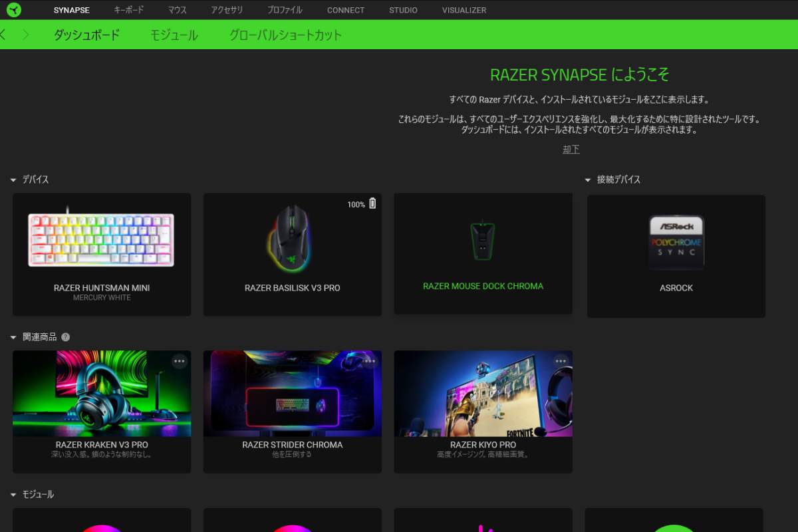This screenshot has width=798, height=532.
Task: Open the Razer Kiyo Pro product image
Action: [483, 394]
